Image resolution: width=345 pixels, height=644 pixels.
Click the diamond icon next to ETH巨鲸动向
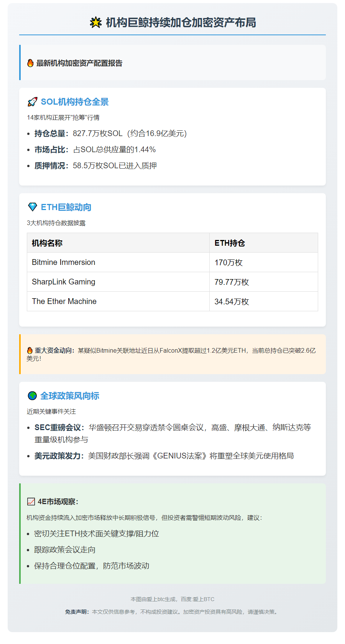(x=32, y=207)
